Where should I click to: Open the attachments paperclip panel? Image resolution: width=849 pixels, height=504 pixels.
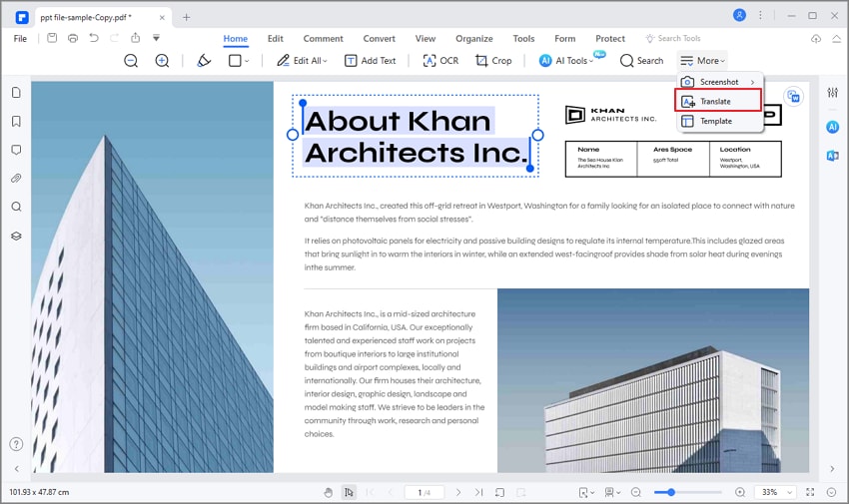[x=16, y=178]
